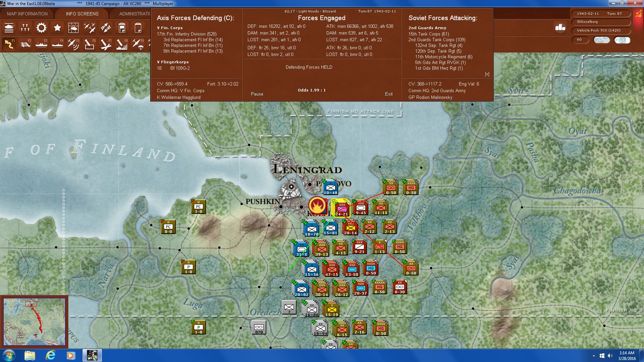Expand attacker list with [v] arrow

[x=487, y=74]
